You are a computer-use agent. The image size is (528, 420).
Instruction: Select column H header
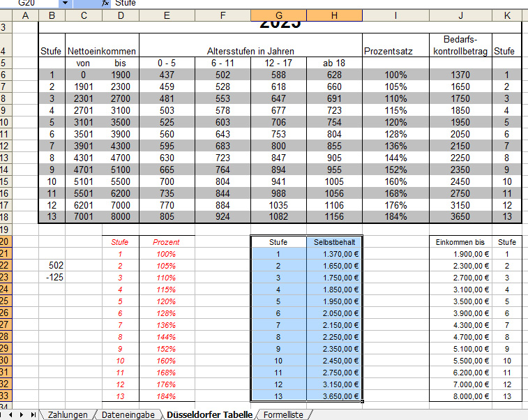pyautogui.click(x=334, y=15)
